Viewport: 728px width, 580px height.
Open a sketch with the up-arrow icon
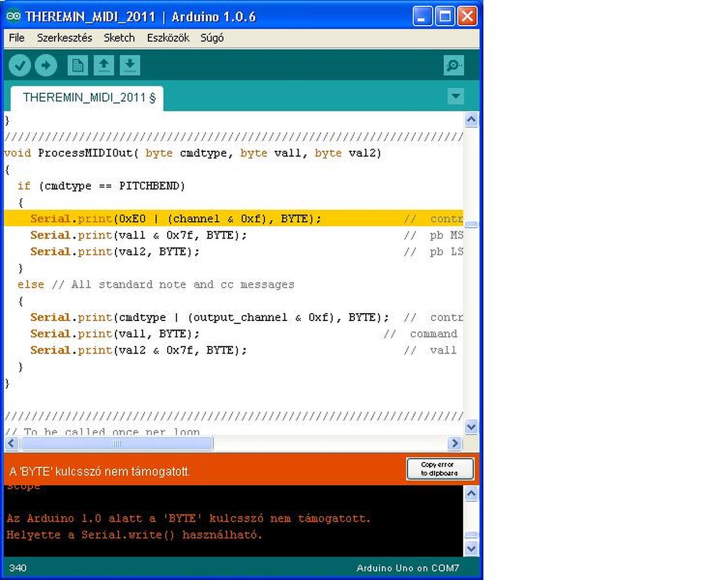pos(104,65)
